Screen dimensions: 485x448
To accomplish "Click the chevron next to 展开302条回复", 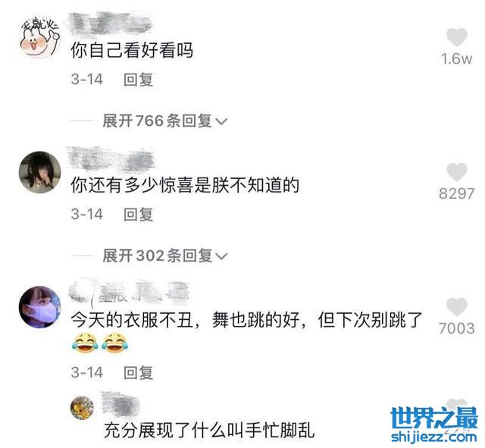I will click(x=221, y=256).
